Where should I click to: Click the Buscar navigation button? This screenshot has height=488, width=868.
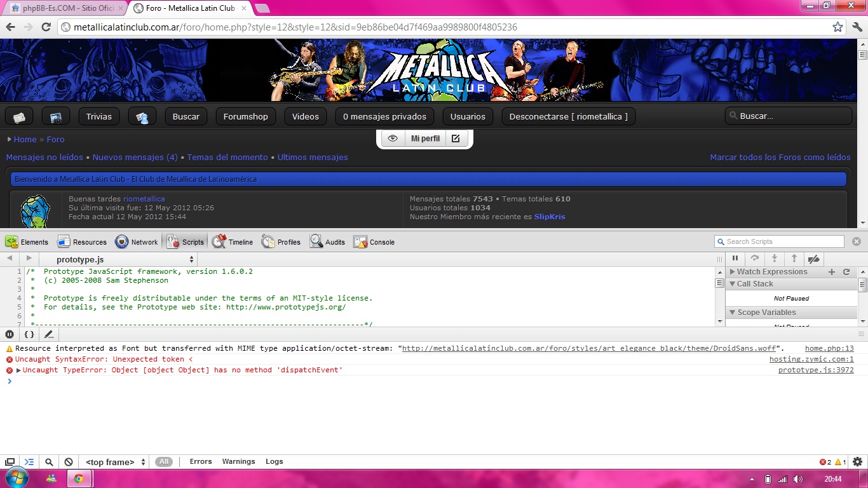(186, 116)
